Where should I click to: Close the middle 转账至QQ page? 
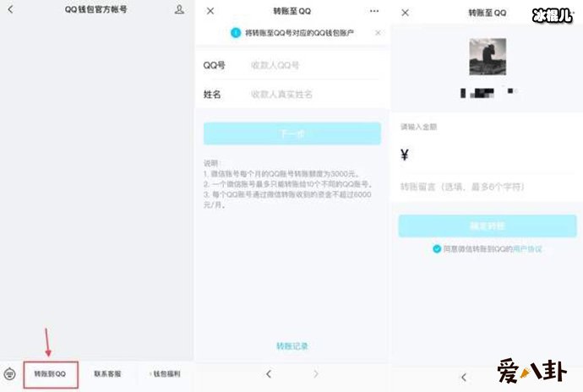click(210, 11)
